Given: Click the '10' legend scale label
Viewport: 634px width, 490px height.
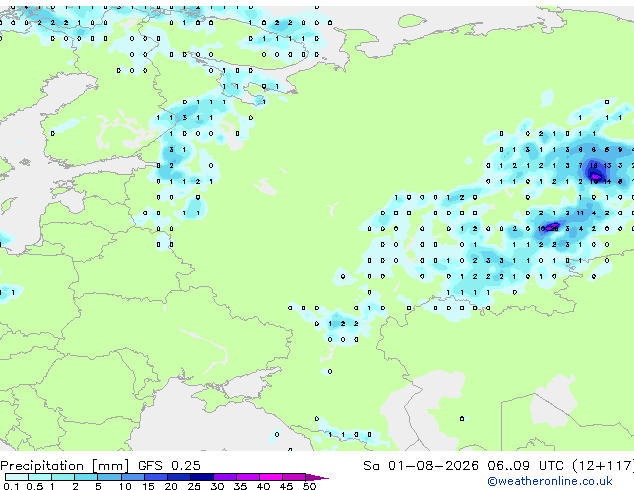Looking at the screenshot, I should (125, 486).
